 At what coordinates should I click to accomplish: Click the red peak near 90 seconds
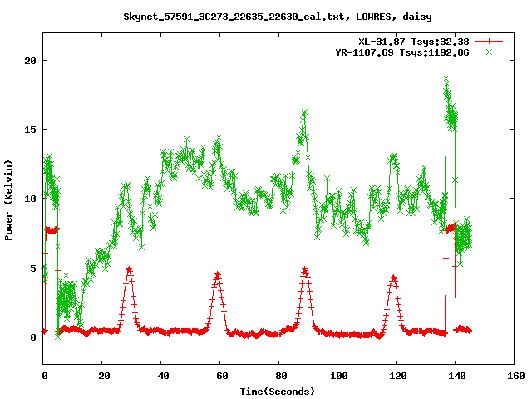[305, 270]
